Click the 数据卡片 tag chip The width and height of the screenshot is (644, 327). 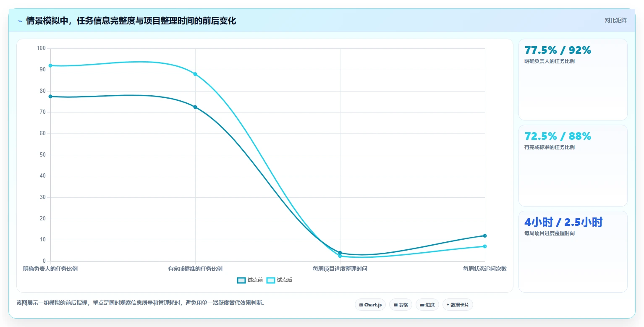[x=458, y=305]
